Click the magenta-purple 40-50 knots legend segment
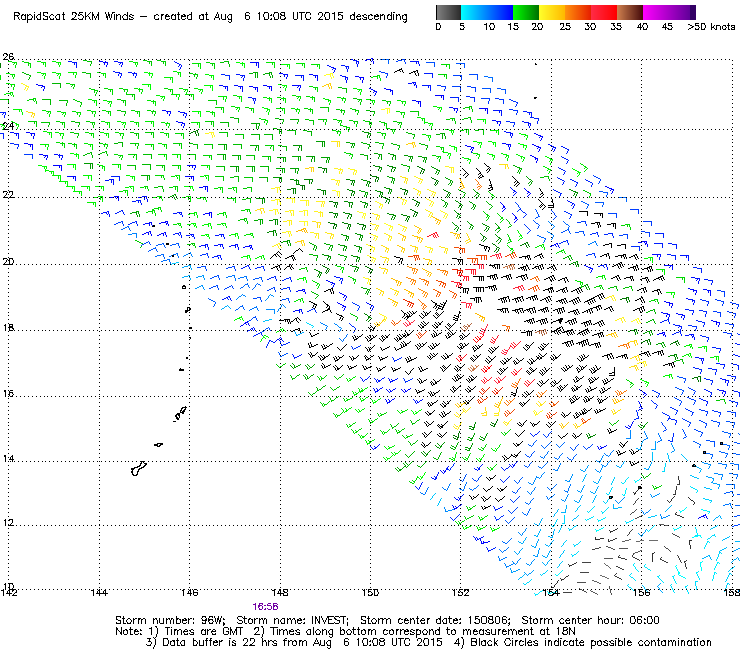This screenshot has width=740, height=650. [x=669, y=12]
